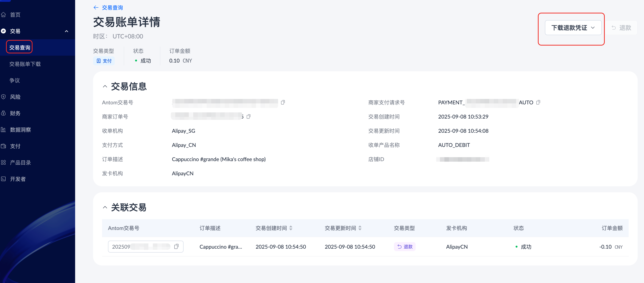Viewport: 644px width, 283px height.
Task: Click the 交易查询 breadcrumb link
Action: (x=112, y=7)
